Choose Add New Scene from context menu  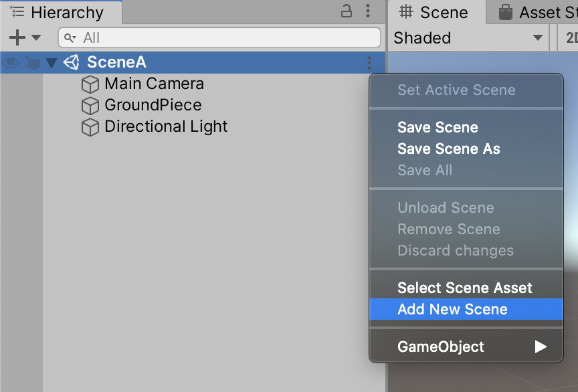452,309
